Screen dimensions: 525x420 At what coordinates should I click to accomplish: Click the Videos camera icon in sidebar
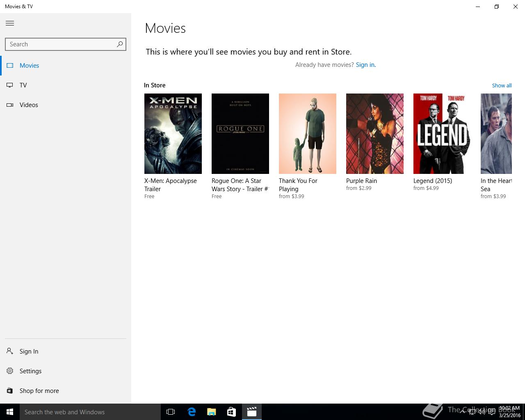coord(10,105)
